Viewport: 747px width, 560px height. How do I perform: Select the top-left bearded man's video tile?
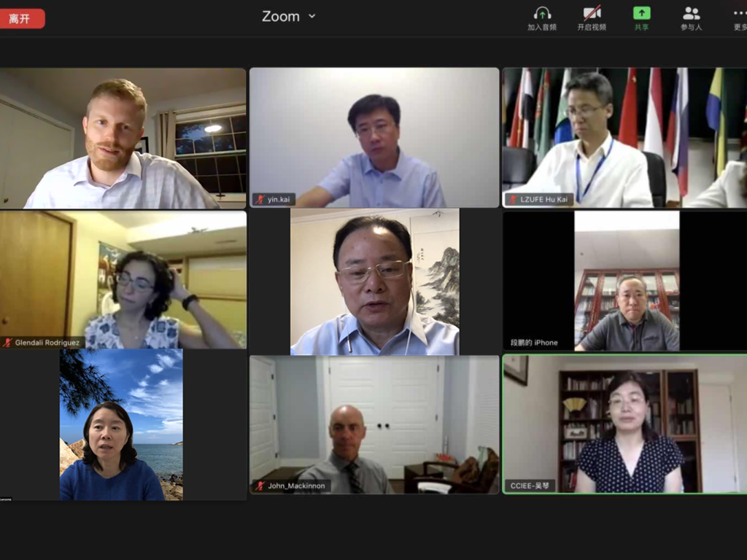(x=123, y=138)
